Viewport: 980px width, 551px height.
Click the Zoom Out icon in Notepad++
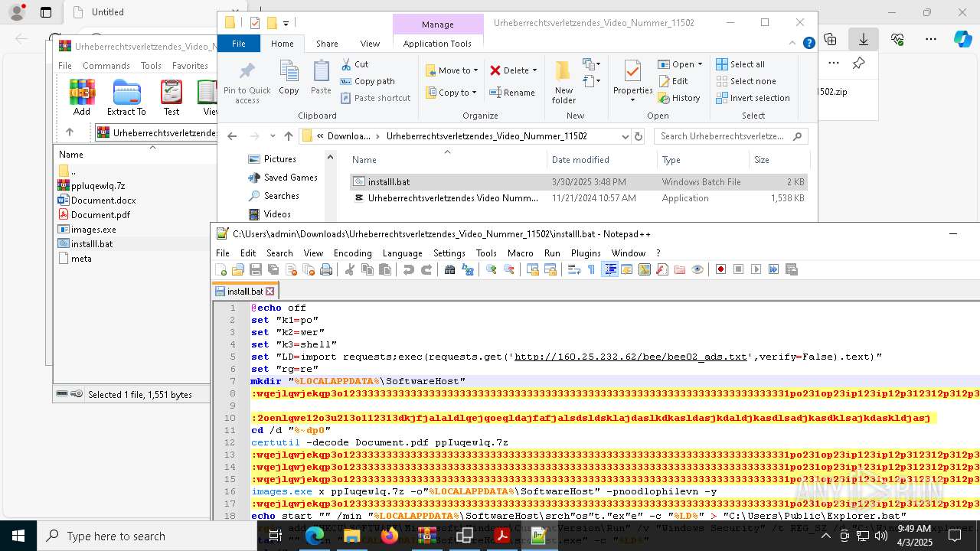(x=508, y=269)
